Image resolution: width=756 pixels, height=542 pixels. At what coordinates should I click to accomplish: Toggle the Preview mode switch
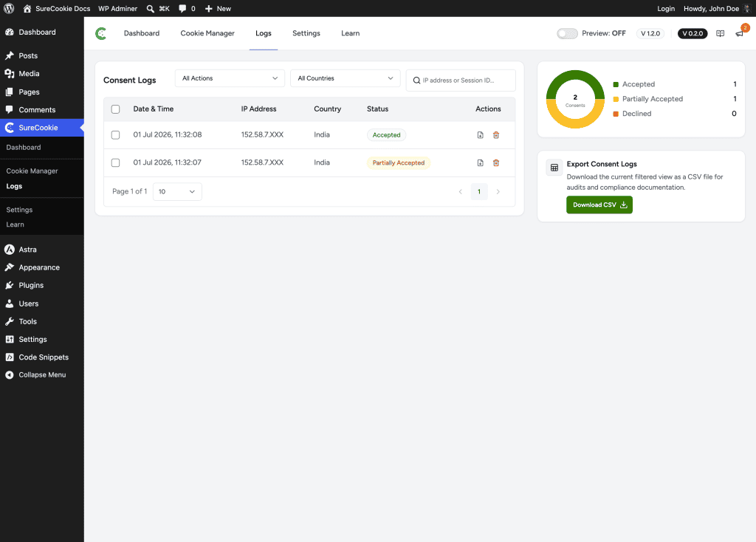point(567,33)
